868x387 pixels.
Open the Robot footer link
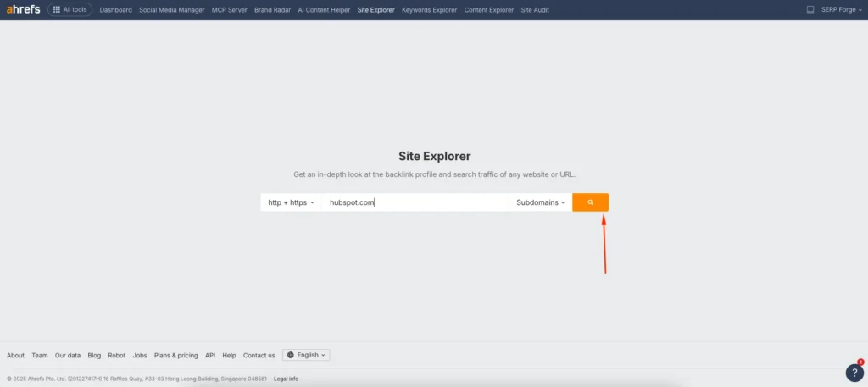(117, 356)
